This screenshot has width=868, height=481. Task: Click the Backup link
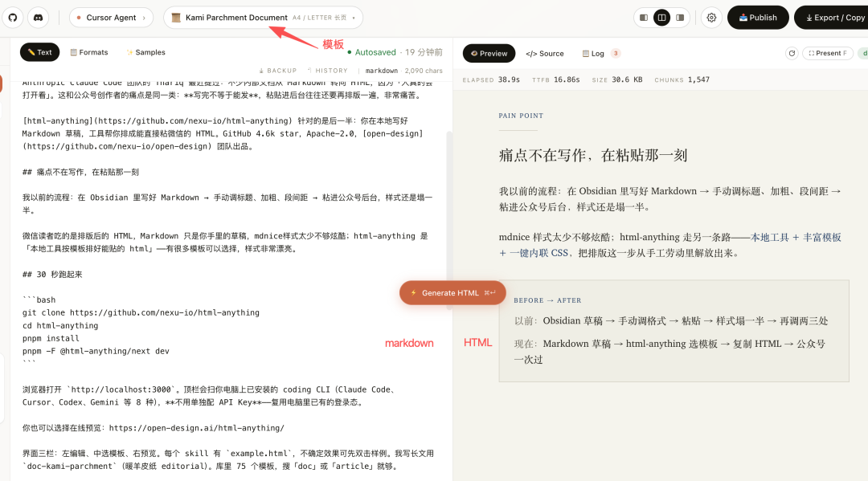278,71
